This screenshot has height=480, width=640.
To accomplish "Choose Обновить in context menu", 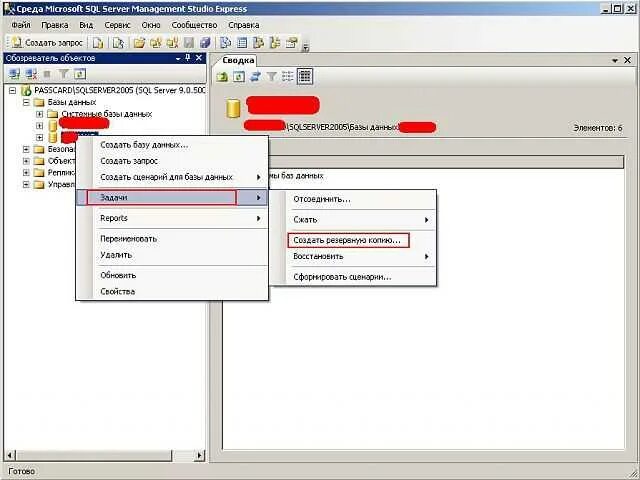I will tap(173, 276).
